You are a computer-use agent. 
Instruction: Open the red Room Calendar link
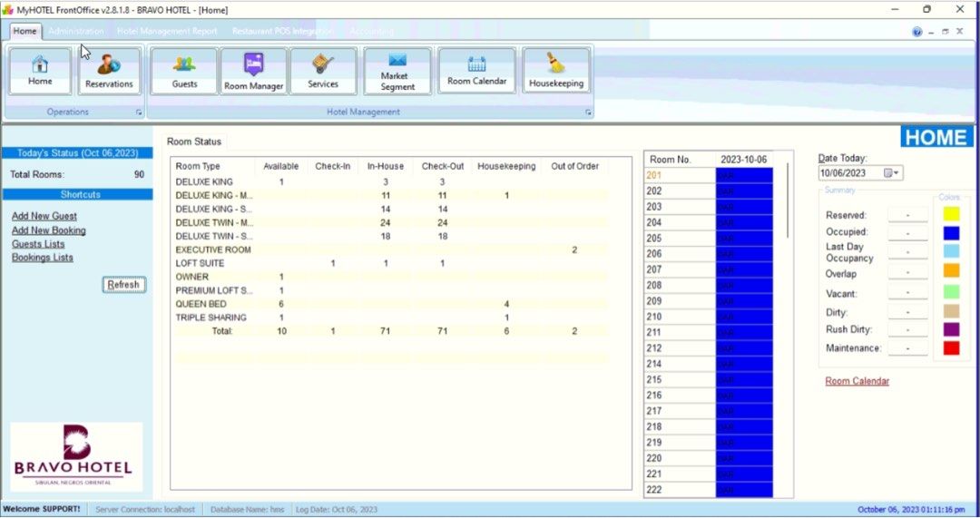(x=857, y=381)
